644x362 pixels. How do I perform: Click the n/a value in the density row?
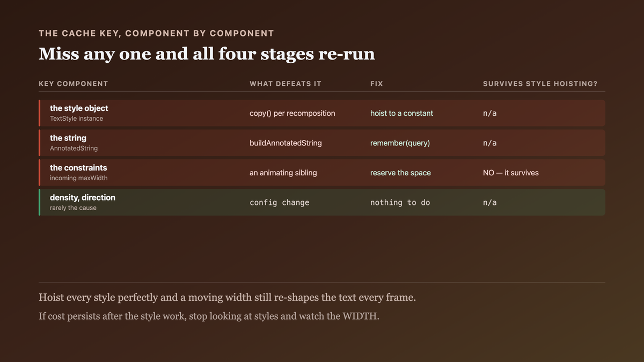click(x=490, y=203)
